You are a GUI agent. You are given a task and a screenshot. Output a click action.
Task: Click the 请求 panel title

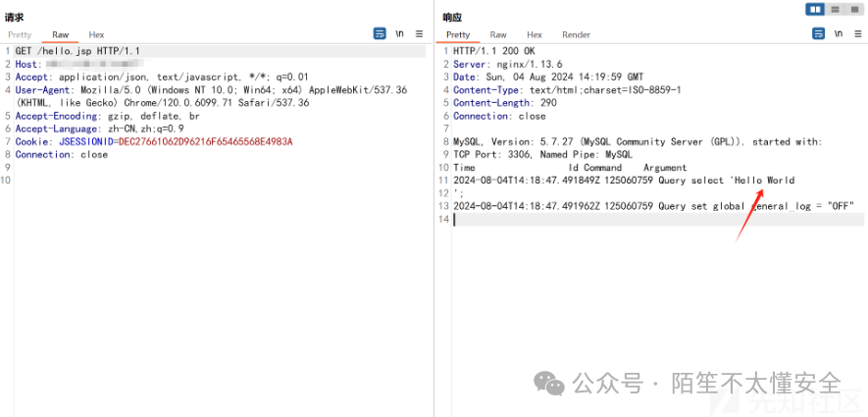click(x=15, y=18)
